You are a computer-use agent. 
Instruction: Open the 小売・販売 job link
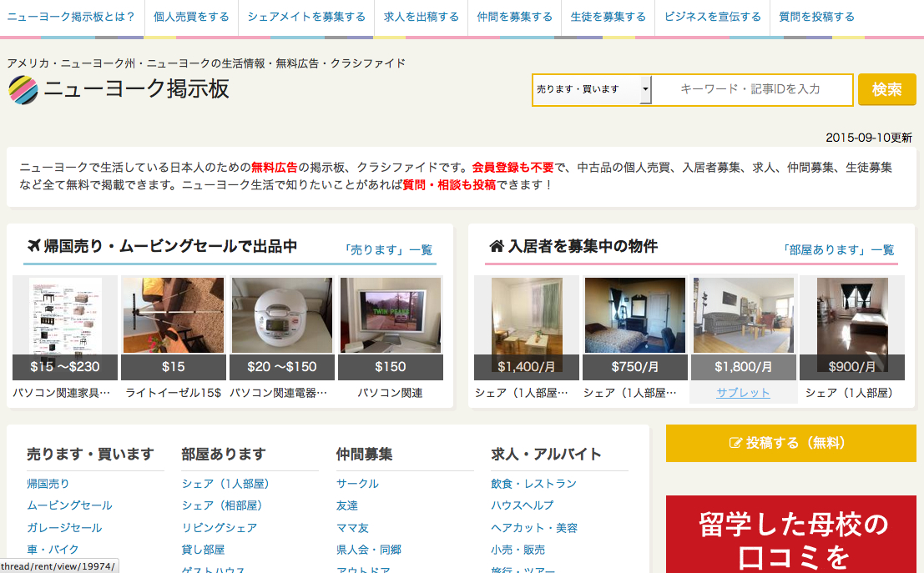518,550
